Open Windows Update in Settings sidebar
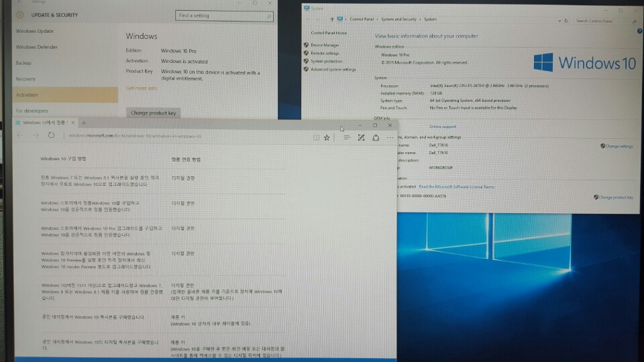This screenshot has width=644, height=362. coord(34,32)
